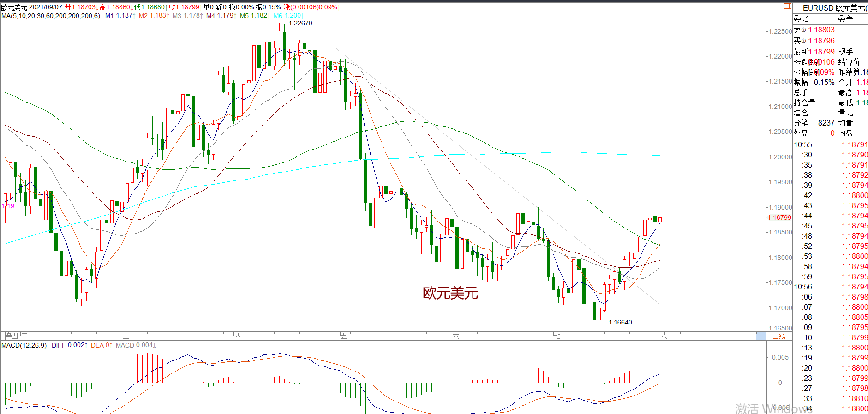Click the M2 1.183 moving average value
This screenshot has width=868, height=414.
(154, 16)
